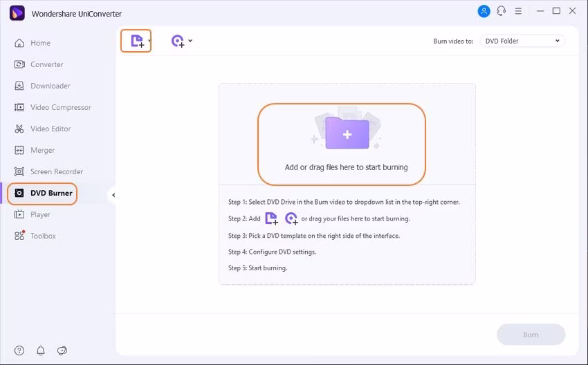Click the Load DVD disc icon
The width and height of the screenshot is (588, 365).
point(178,41)
